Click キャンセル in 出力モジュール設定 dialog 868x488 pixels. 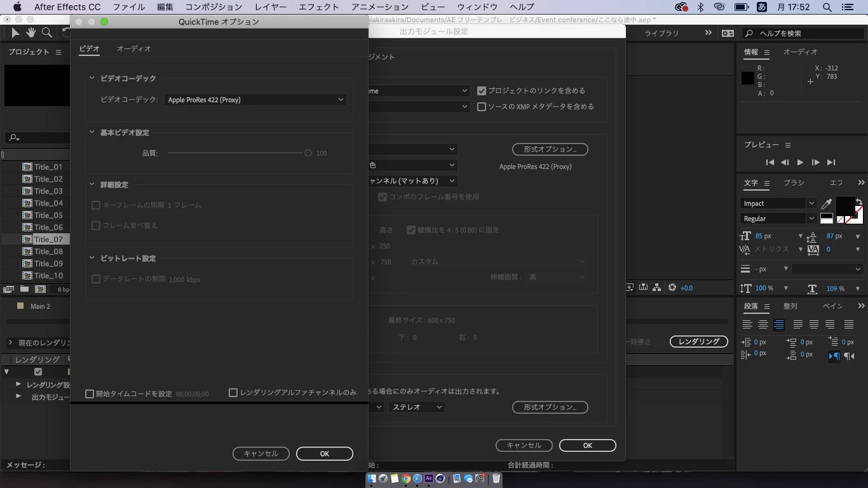(524, 445)
